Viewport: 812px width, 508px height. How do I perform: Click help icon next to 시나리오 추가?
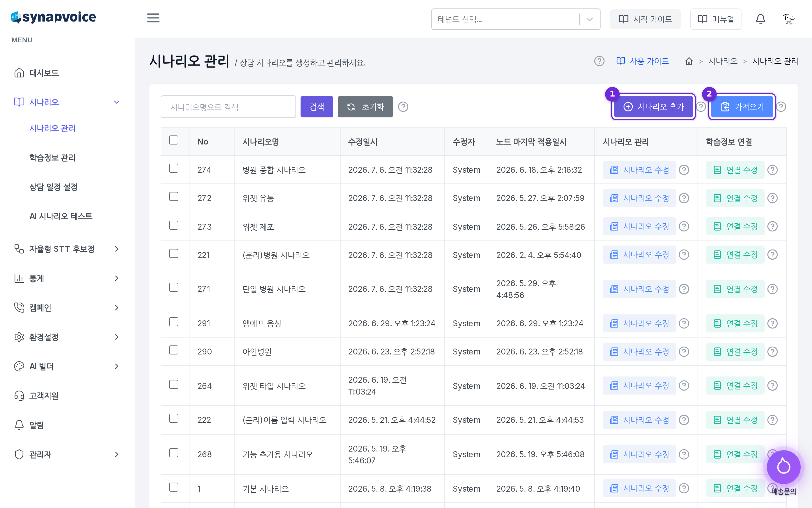pyautogui.click(x=701, y=107)
